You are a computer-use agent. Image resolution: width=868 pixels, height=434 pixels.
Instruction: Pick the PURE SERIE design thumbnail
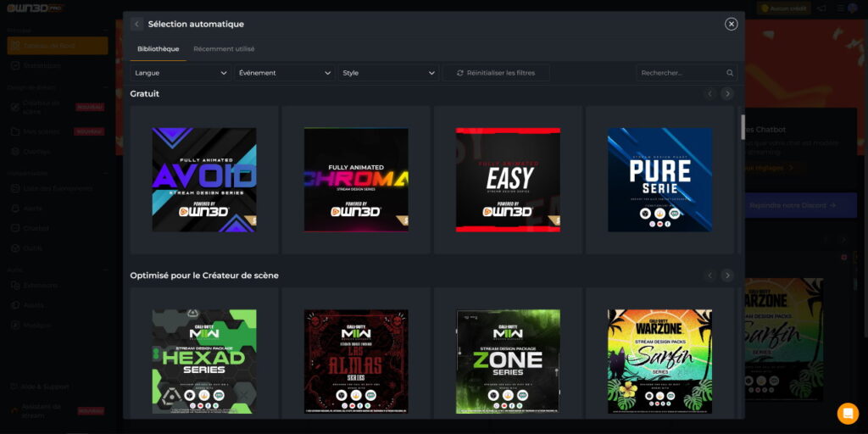tap(659, 180)
